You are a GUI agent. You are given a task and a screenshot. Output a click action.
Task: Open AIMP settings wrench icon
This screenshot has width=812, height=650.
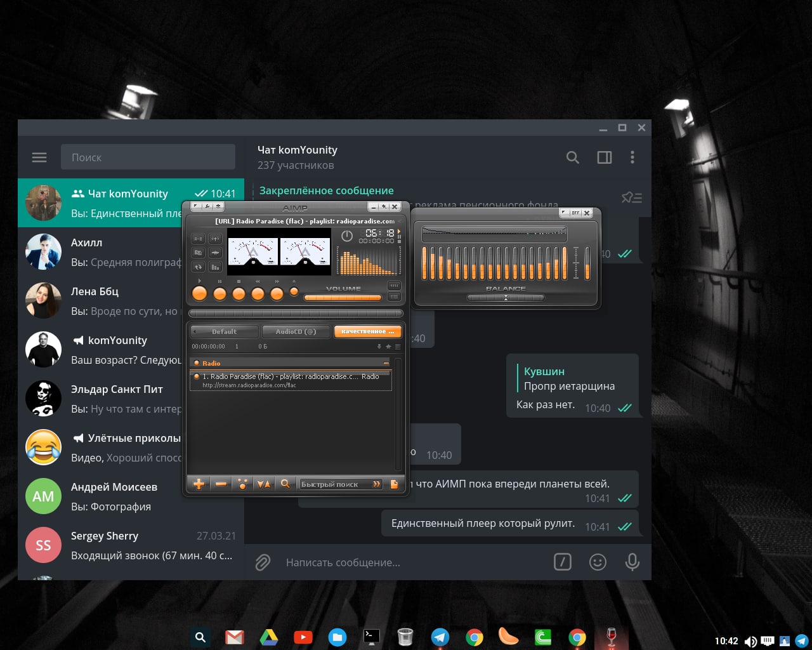pyautogui.click(x=207, y=206)
